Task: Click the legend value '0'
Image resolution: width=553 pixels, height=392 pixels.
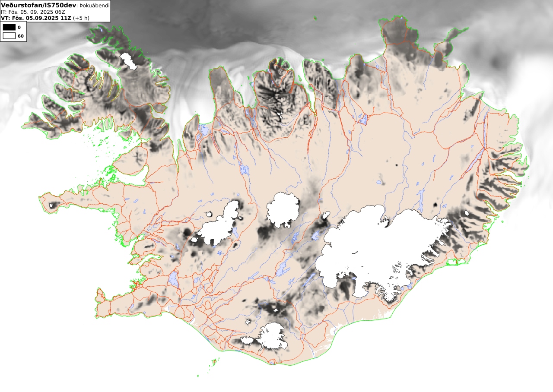Action: coord(19,27)
